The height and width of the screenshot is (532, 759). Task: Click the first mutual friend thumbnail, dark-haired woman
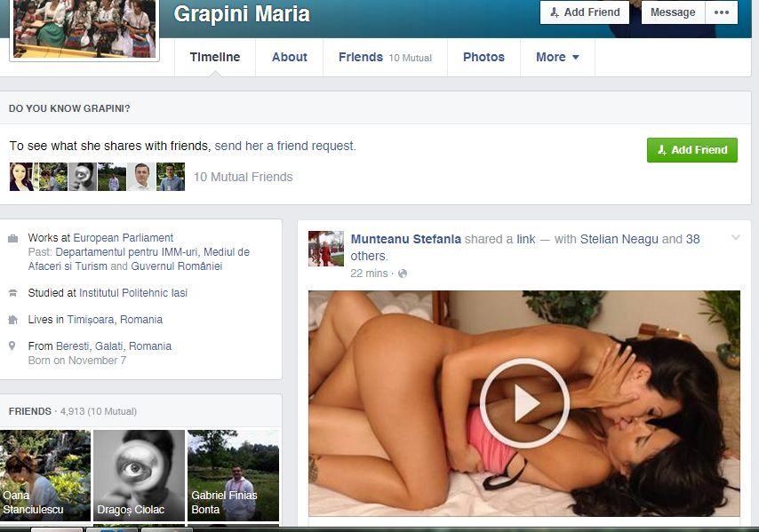(x=22, y=177)
